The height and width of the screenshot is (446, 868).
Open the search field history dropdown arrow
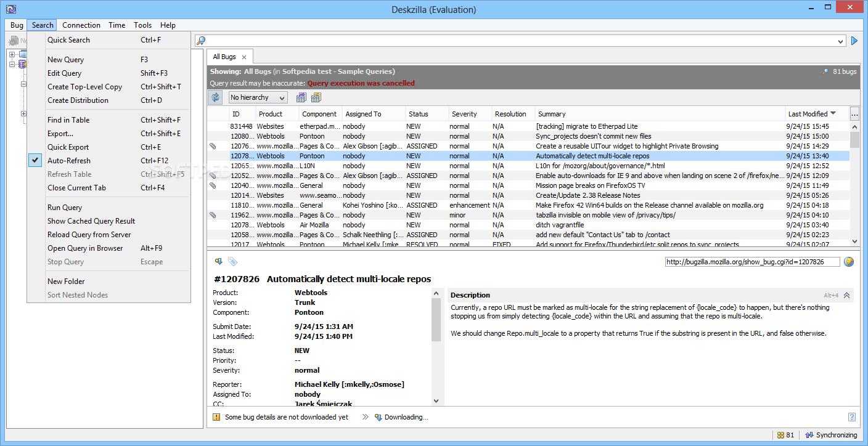841,41
